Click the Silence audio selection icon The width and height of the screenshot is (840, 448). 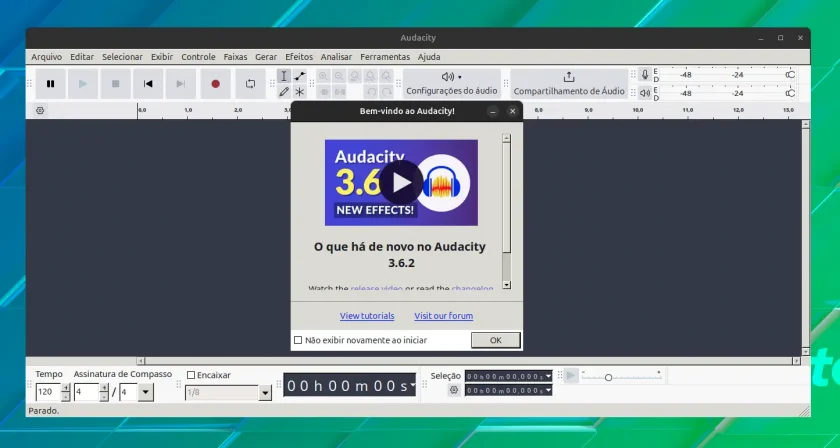339,92
